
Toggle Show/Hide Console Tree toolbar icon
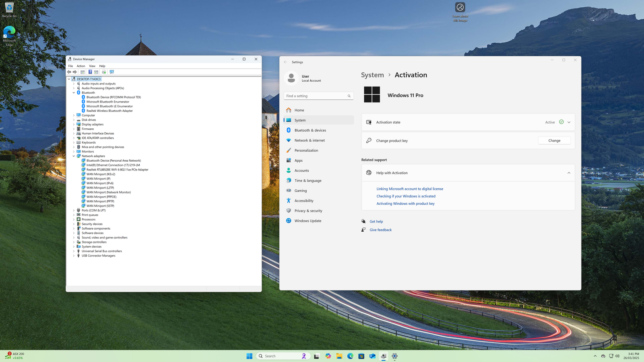pos(83,72)
